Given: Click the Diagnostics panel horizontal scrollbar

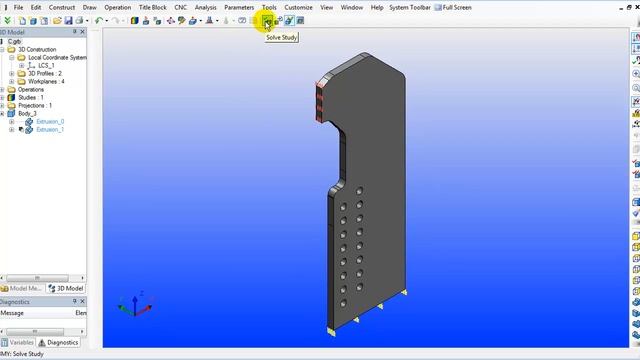Looking at the screenshot, I should point(35,331).
